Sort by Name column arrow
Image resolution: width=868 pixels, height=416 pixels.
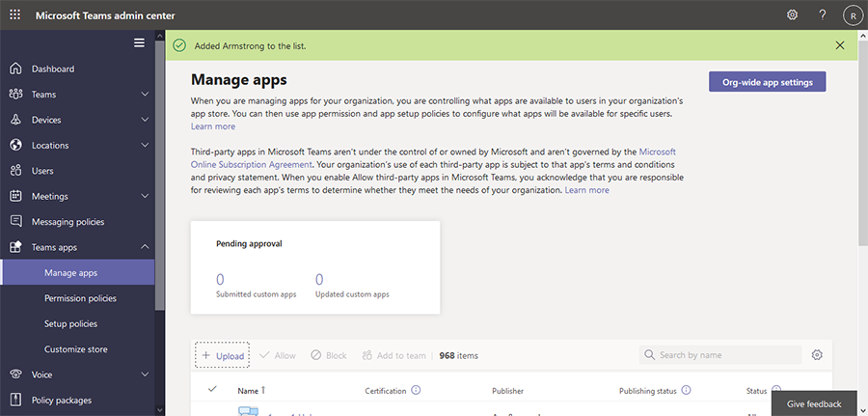[263, 390]
